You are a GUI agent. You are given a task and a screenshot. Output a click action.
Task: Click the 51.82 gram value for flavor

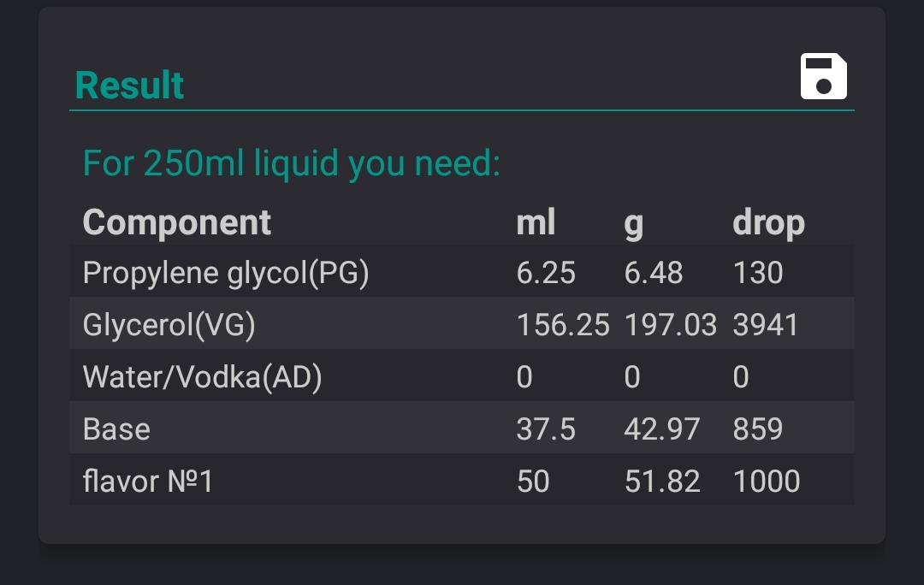(x=662, y=482)
